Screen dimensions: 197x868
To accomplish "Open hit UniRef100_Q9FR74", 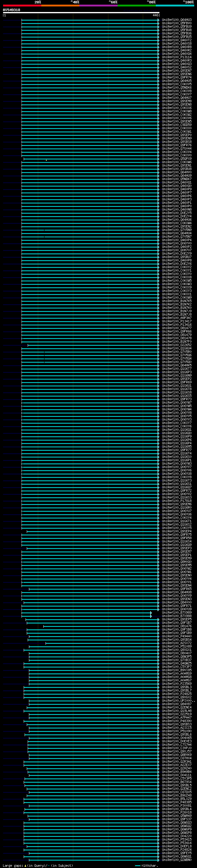I will [x=176, y=78].
